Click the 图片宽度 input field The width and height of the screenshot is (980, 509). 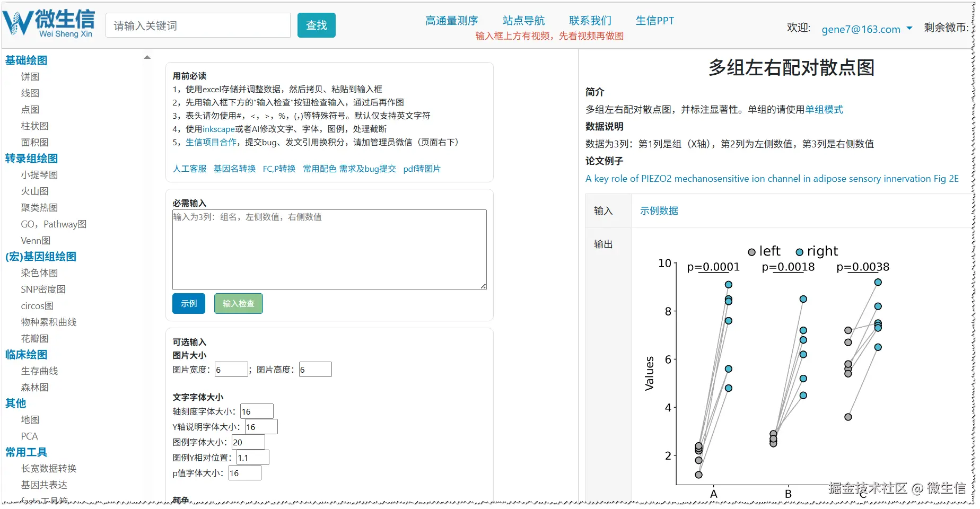231,370
